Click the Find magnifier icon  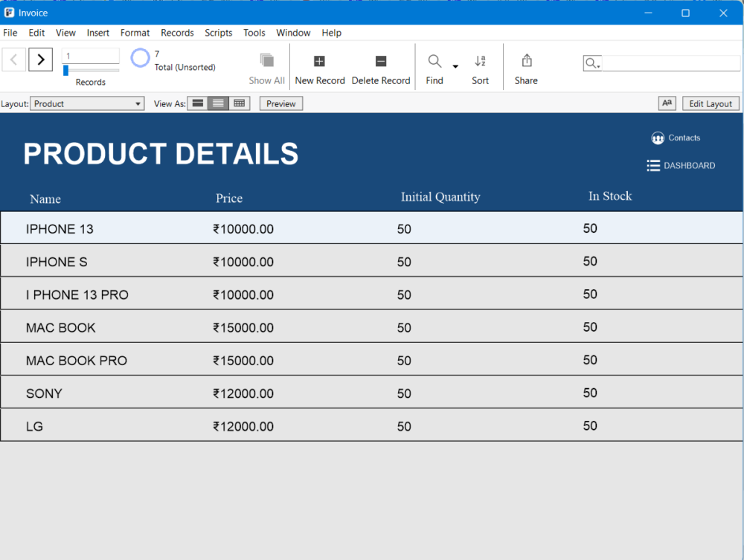[434, 61]
